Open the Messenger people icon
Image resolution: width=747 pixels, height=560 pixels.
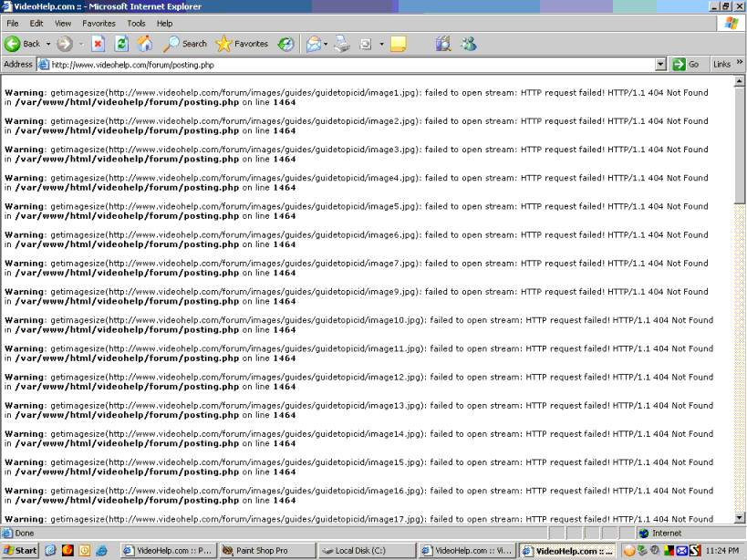(x=468, y=45)
